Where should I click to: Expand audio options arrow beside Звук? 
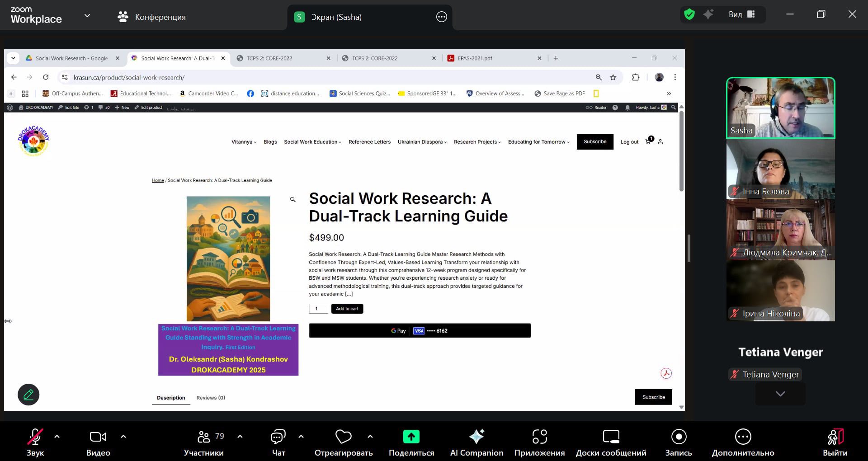point(57,437)
